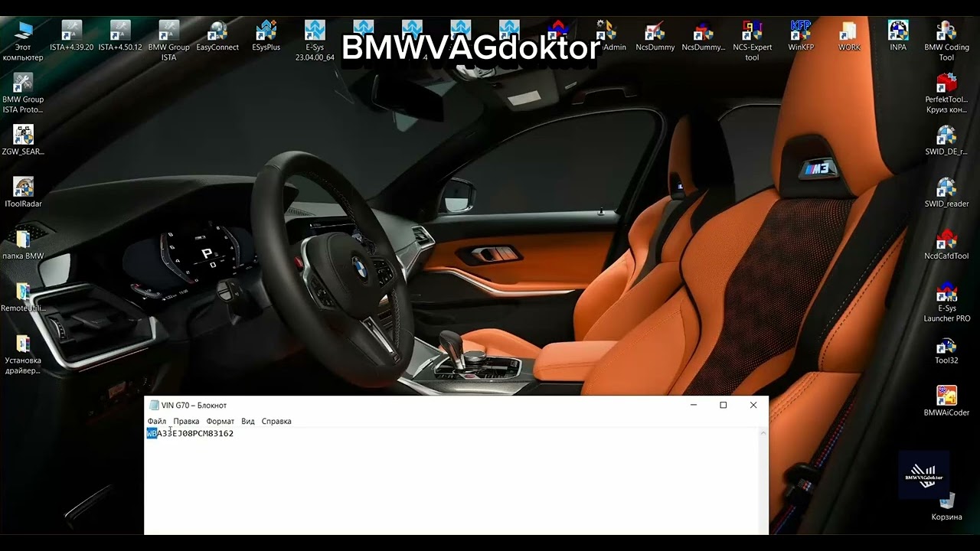Open the SWID_reader shortcut
Image resolution: width=980 pixels, height=551 pixels.
946,193
